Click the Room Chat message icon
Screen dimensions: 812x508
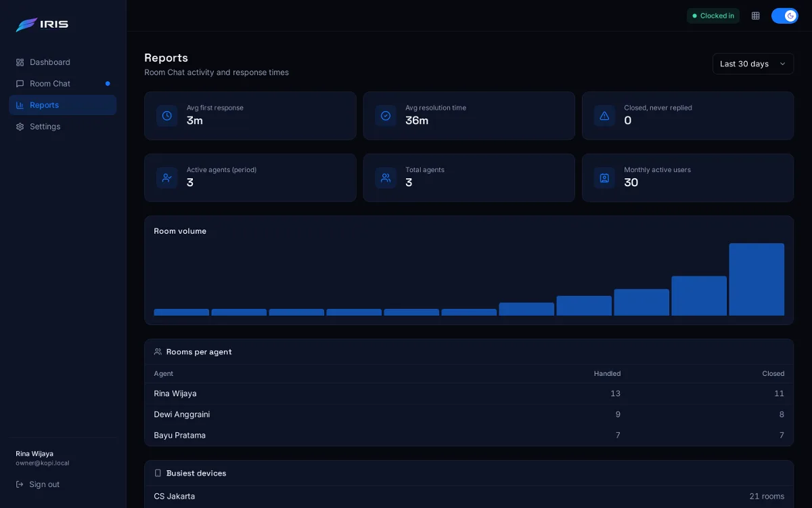pyautogui.click(x=20, y=83)
